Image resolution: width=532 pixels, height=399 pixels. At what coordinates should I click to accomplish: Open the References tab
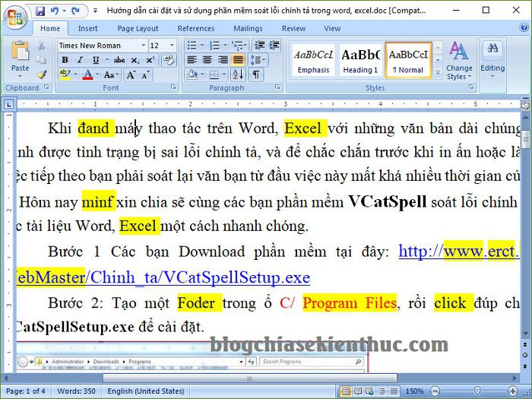196,29
